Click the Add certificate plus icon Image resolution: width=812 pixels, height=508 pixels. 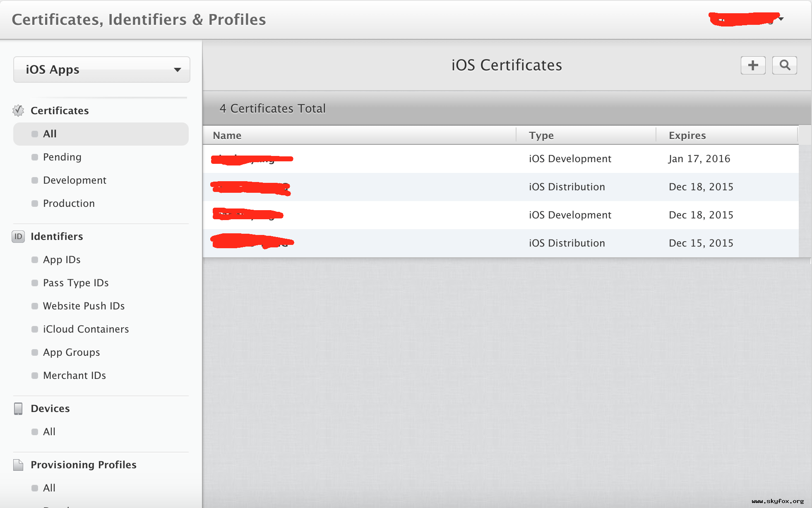[754, 65]
